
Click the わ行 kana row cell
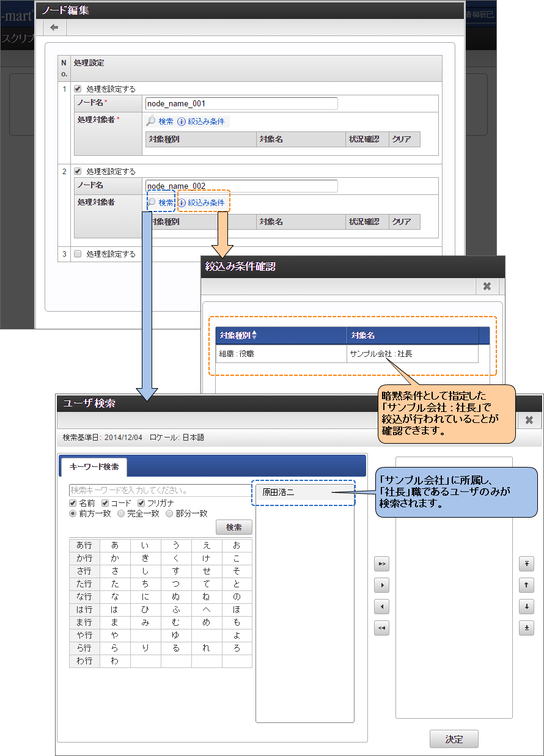click(x=84, y=661)
